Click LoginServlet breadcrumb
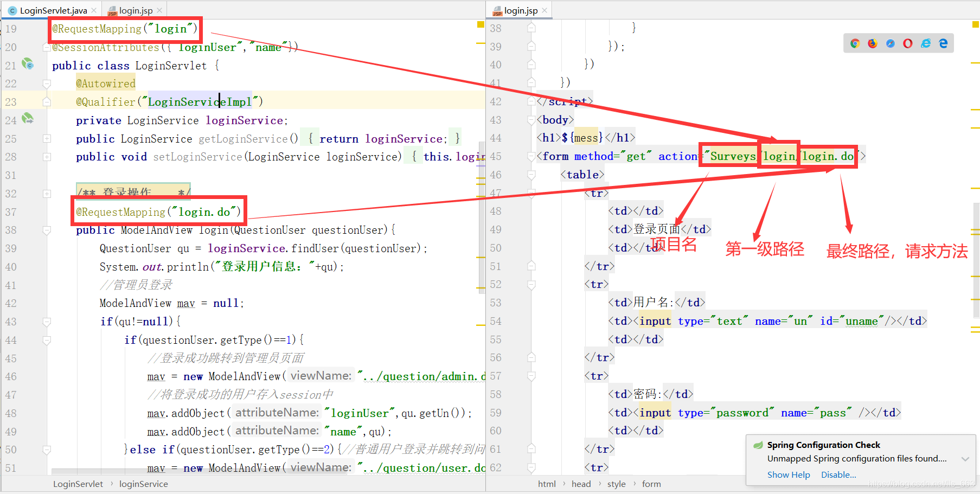Screen dimensions: 980x494 click(78, 484)
